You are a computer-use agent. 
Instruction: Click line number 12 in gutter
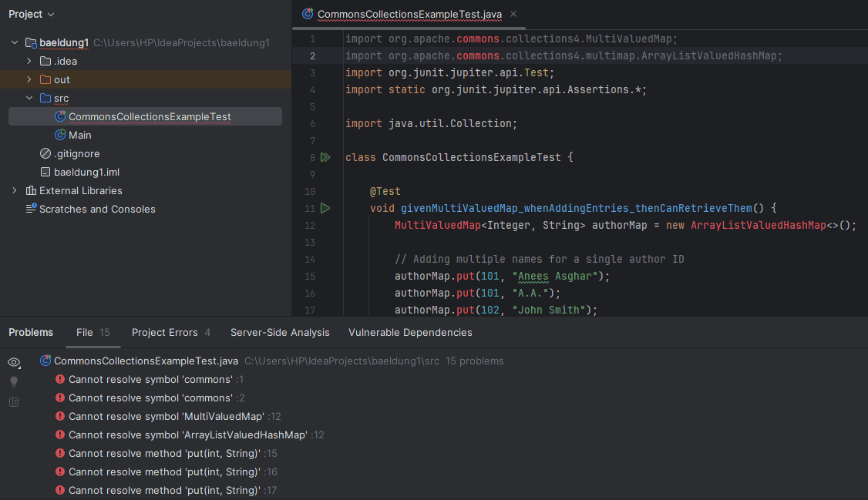click(x=310, y=226)
